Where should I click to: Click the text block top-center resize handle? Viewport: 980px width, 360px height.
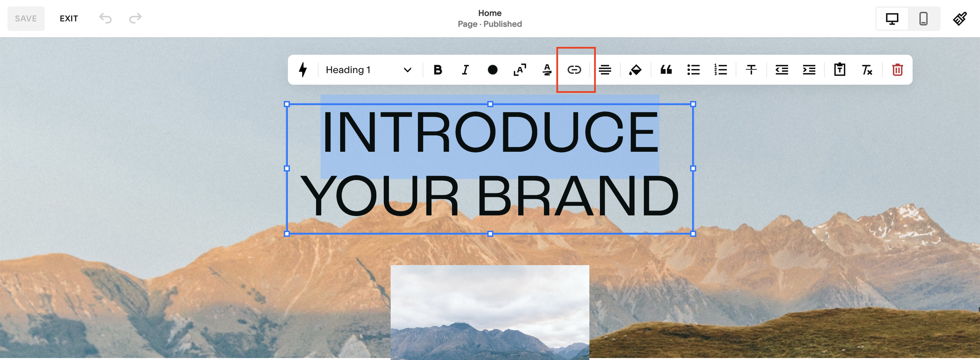tap(490, 104)
